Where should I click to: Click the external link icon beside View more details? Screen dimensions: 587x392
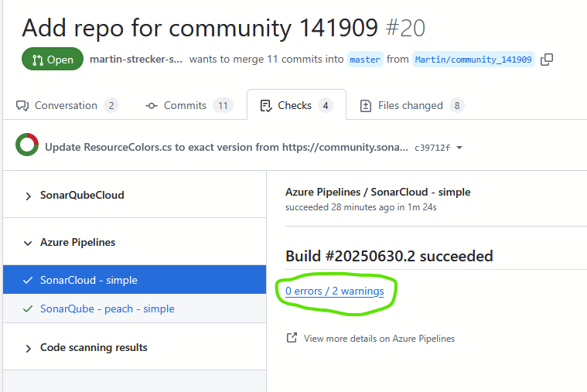point(292,338)
